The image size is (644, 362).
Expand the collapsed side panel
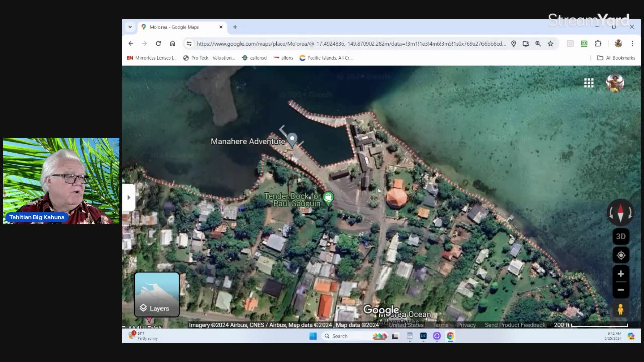[x=128, y=197]
